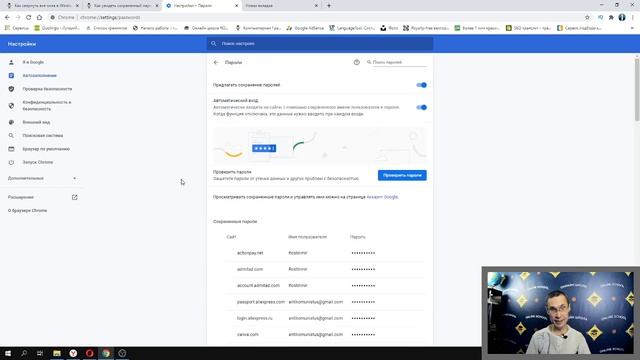This screenshot has height=360, width=640.
Task: Open Браузер по умолчанию sidebar item
Action: point(46,149)
